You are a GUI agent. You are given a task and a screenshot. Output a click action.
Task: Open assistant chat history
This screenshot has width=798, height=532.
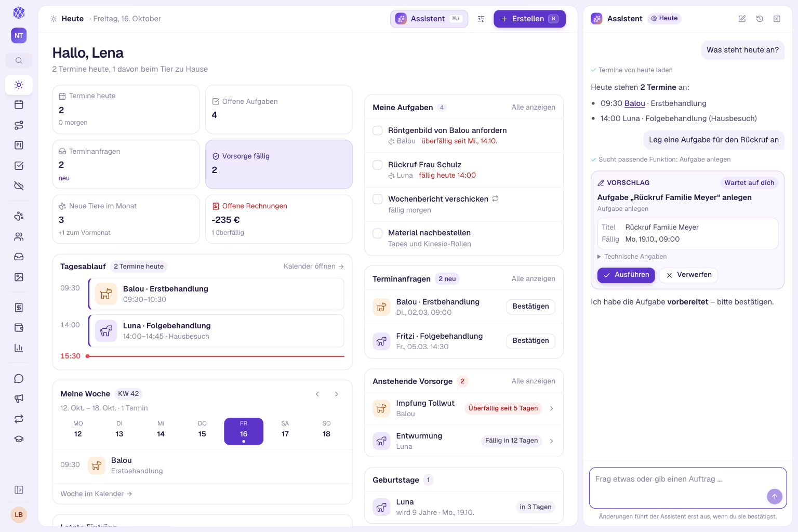pyautogui.click(x=760, y=19)
